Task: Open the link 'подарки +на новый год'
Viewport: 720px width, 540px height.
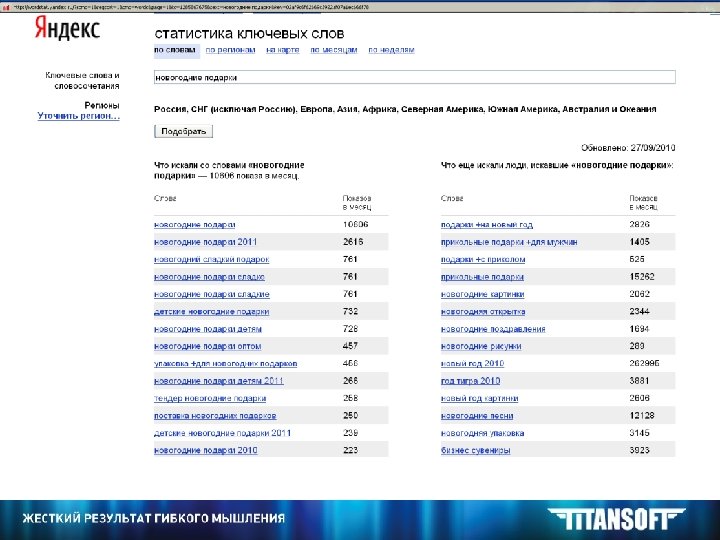Action: pyautogui.click(x=487, y=225)
